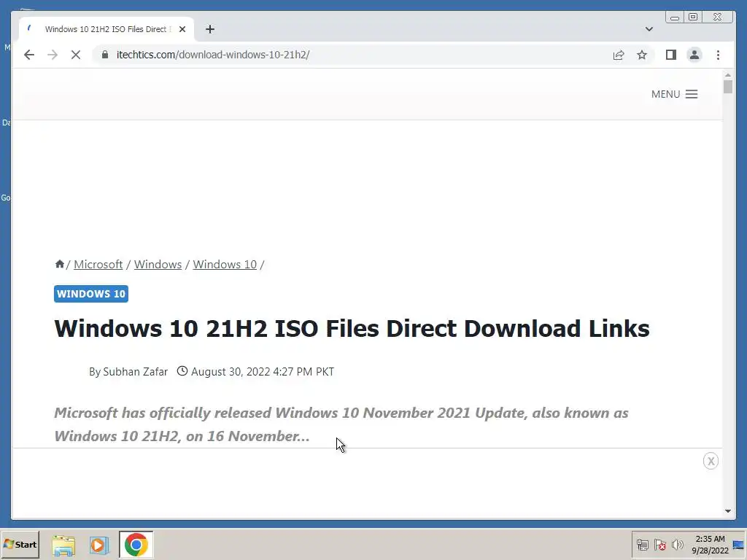Expand the tab search chevron
Viewport: 747px width, 560px height.
point(649,29)
